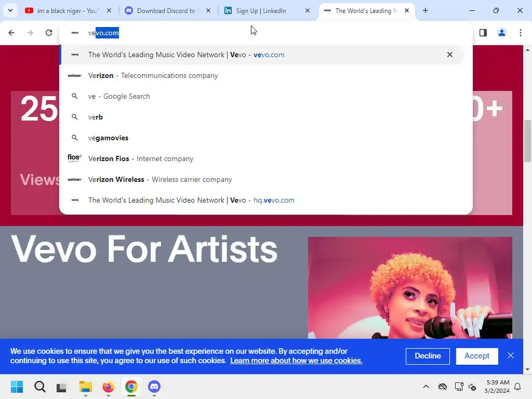
Task: Click the search icon beside 'vegamovies'
Action: click(75, 138)
